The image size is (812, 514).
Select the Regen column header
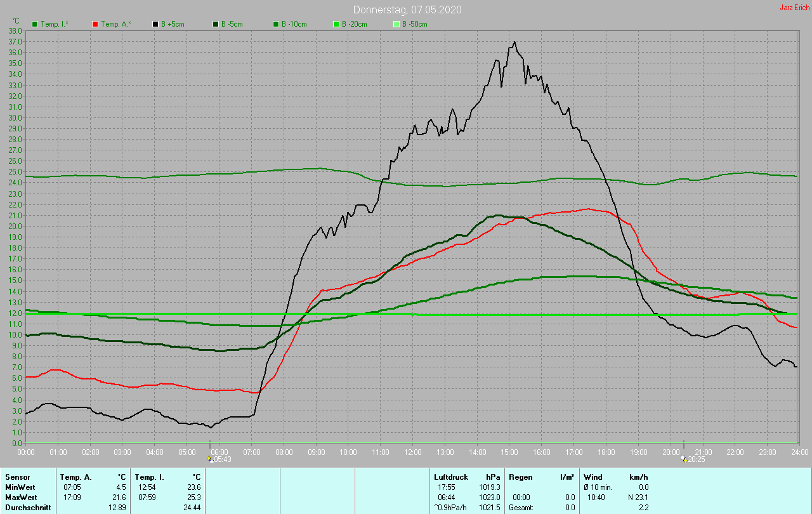click(x=520, y=477)
